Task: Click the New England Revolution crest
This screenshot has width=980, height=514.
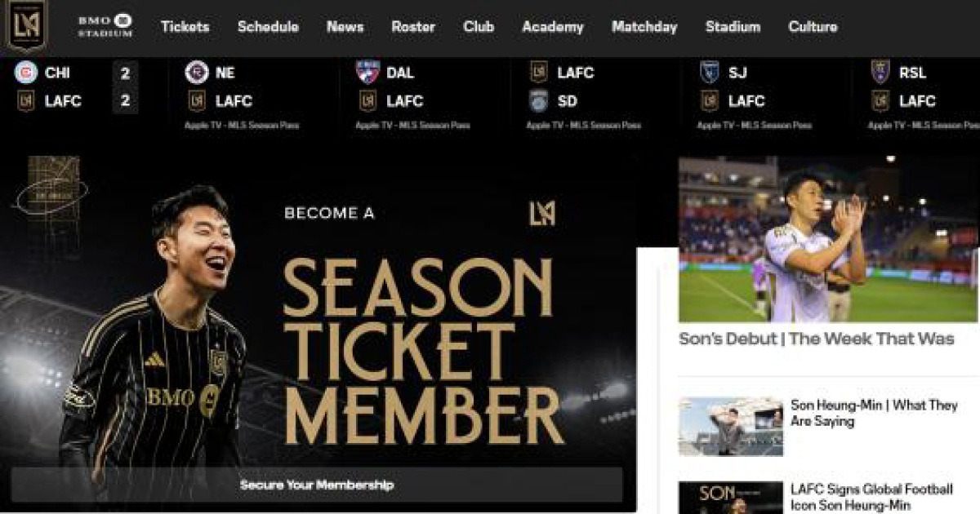Action: (x=197, y=73)
